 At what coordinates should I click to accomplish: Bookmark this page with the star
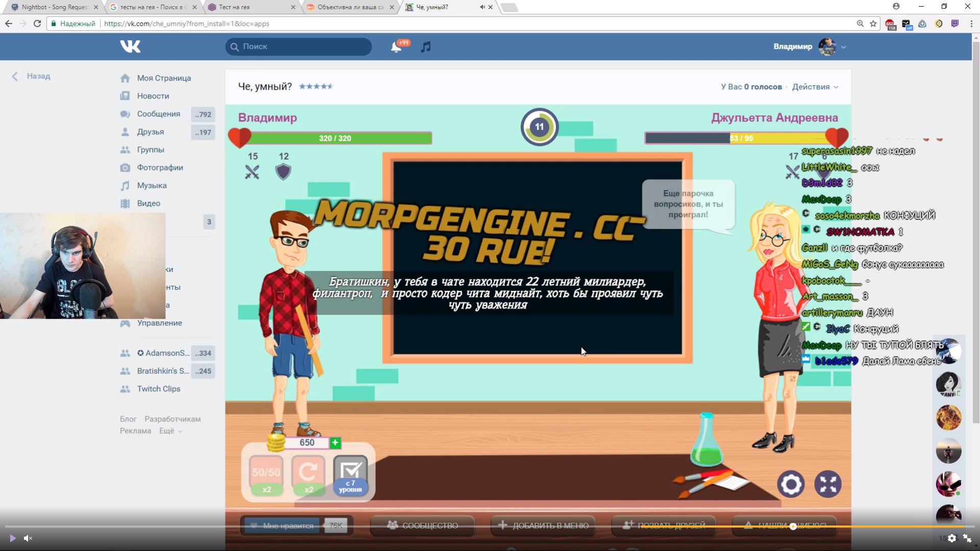[x=873, y=23]
